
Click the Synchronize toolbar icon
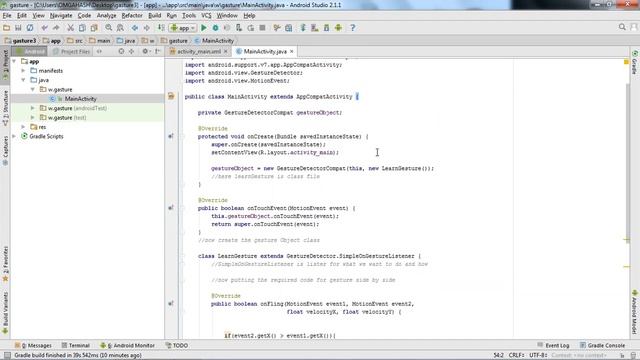pyautogui.click(x=30, y=28)
